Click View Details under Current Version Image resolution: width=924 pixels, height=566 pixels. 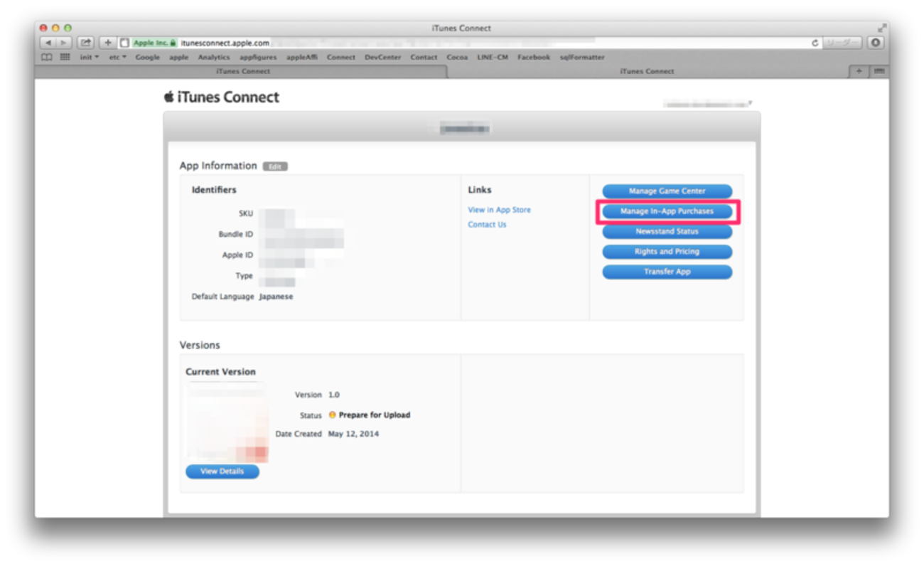click(222, 471)
